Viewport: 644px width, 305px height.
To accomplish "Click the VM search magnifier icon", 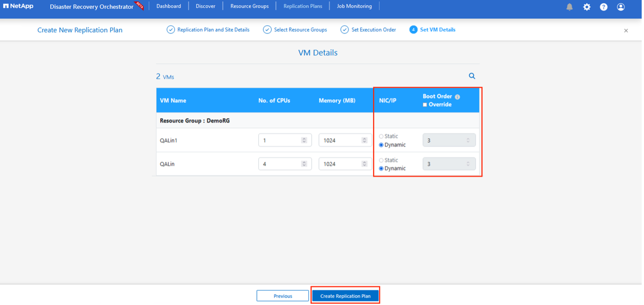I will (x=472, y=76).
